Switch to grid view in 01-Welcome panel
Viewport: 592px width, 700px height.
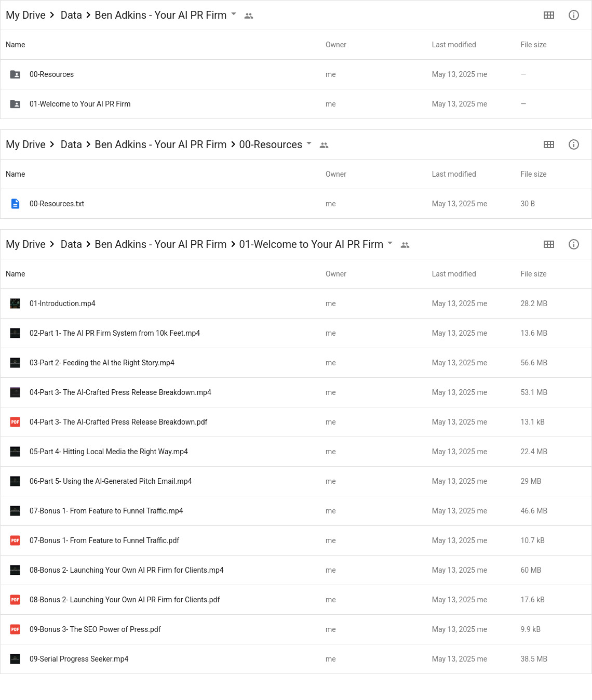[x=549, y=244]
